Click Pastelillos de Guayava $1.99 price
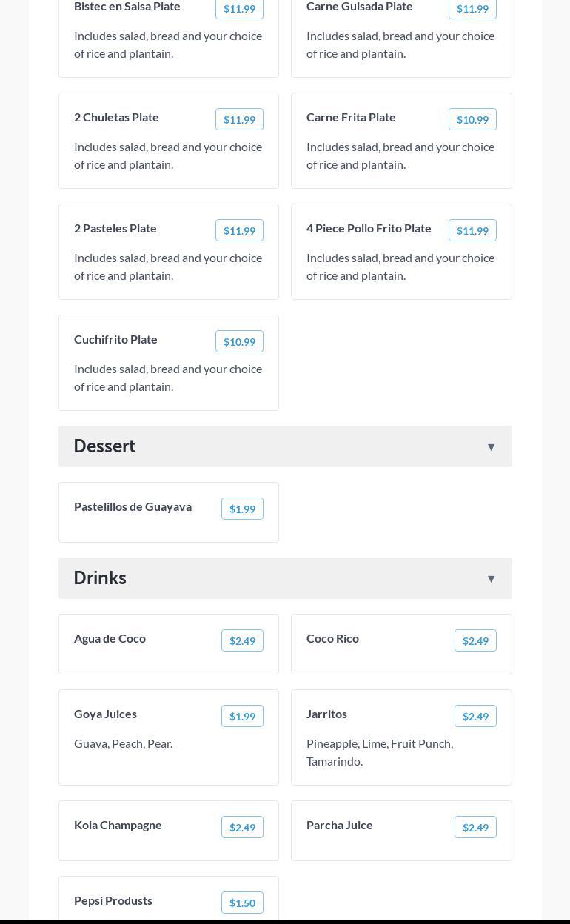Screen dimensions: 570x924 click(242, 509)
